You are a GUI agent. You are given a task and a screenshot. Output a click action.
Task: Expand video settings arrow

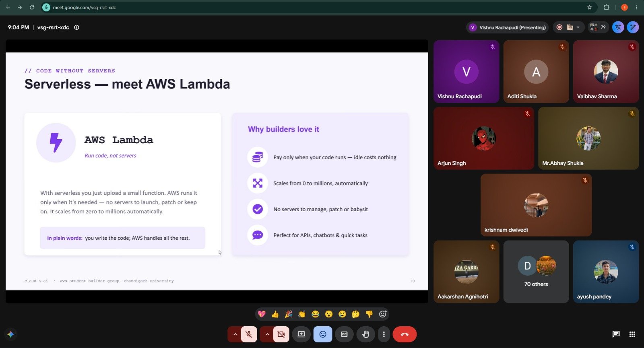(x=267, y=334)
